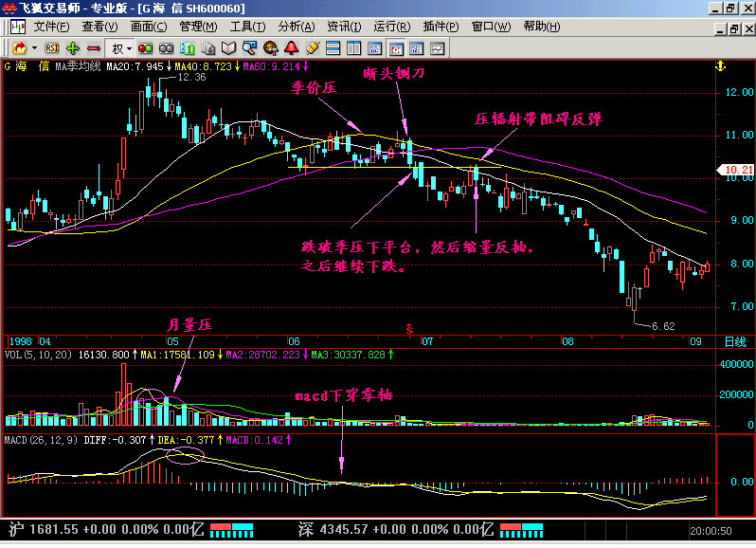The height and width of the screenshot is (548, 756).
Task: Click the red S marker on date axis
Action: pos(409,329)
